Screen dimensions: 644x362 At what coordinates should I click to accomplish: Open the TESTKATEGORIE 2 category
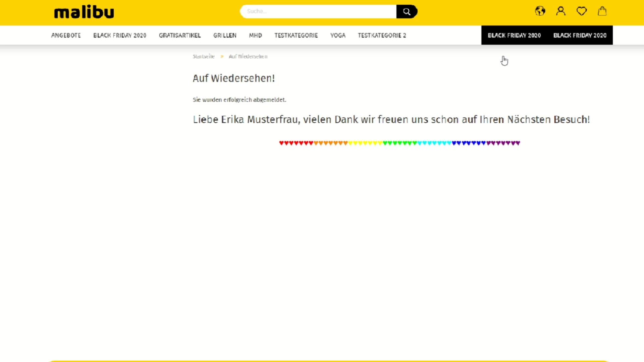click(382, 35)
